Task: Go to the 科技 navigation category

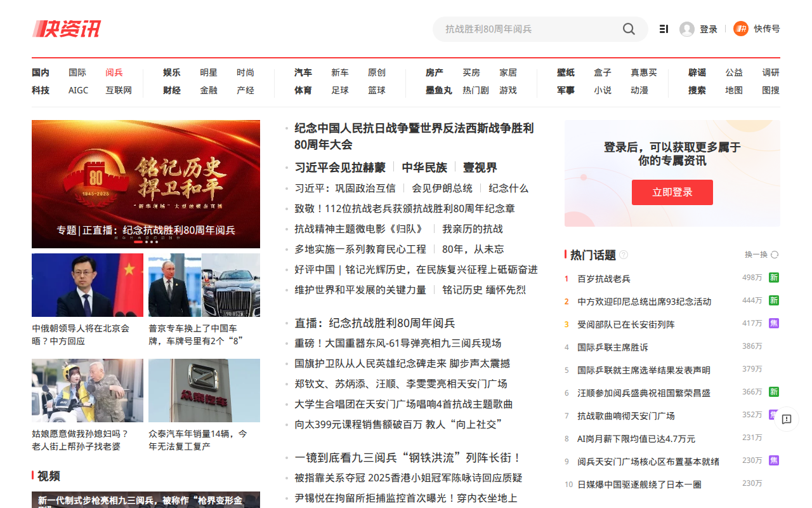Action: (x=41, y=90)
